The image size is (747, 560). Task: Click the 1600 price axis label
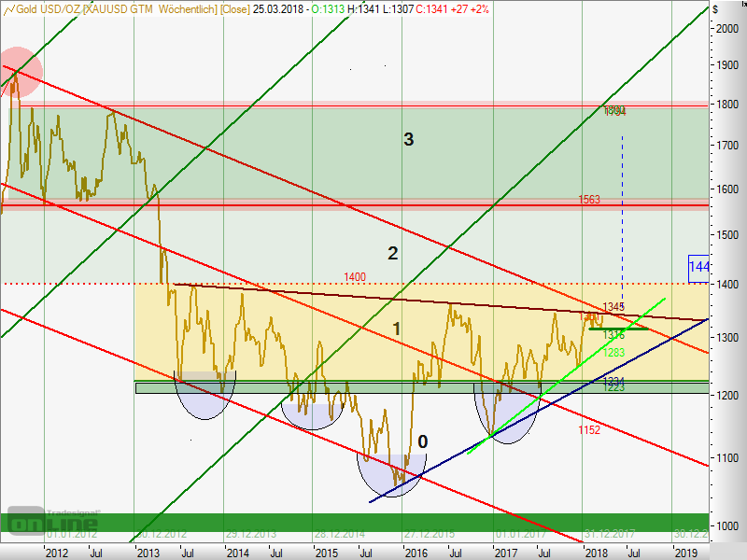727,189
